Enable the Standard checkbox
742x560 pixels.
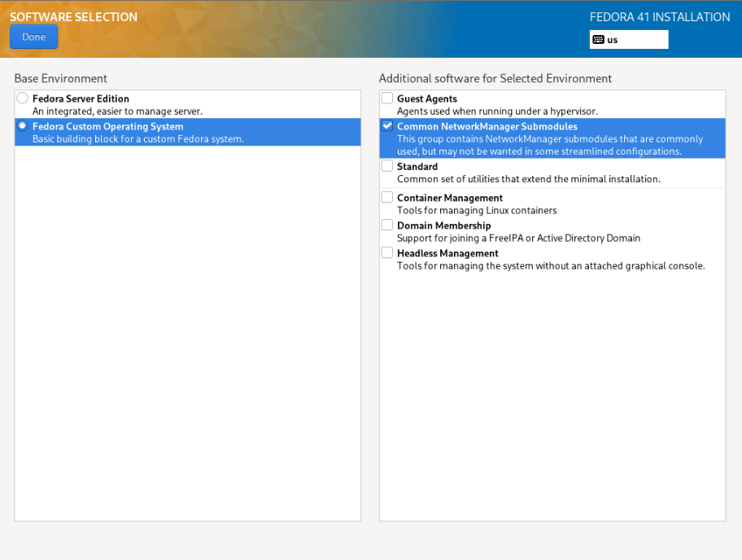[x=387, y=166]
